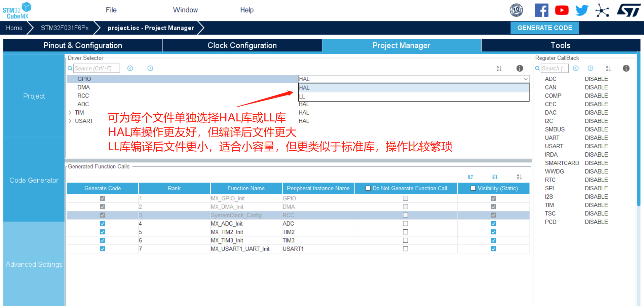Open the File menu

click(x=111, y=10)
